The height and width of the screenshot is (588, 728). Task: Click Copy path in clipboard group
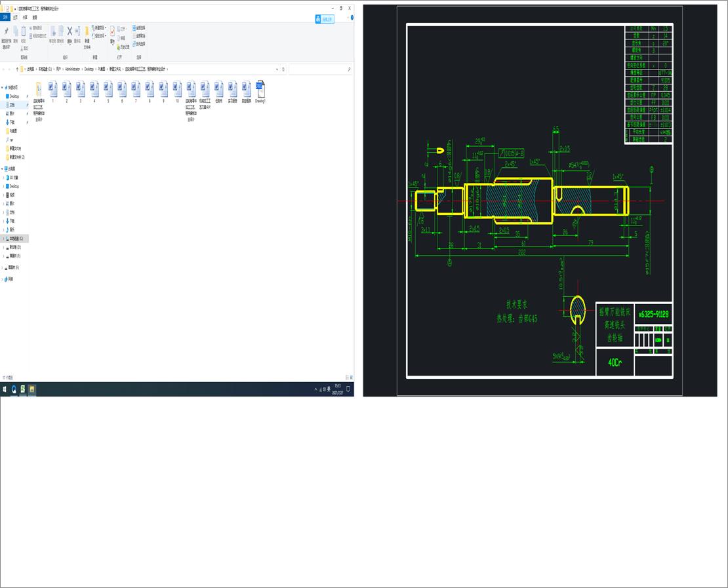tap(37, 28)
